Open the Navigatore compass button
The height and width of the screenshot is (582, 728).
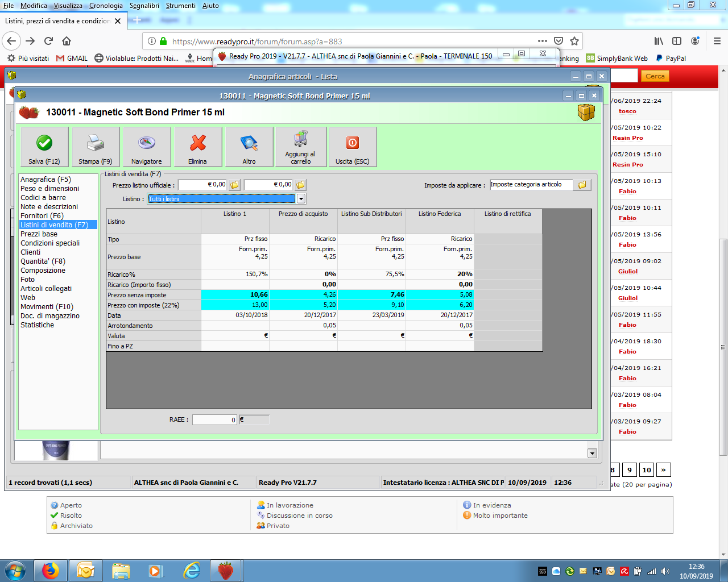(147, 147)
